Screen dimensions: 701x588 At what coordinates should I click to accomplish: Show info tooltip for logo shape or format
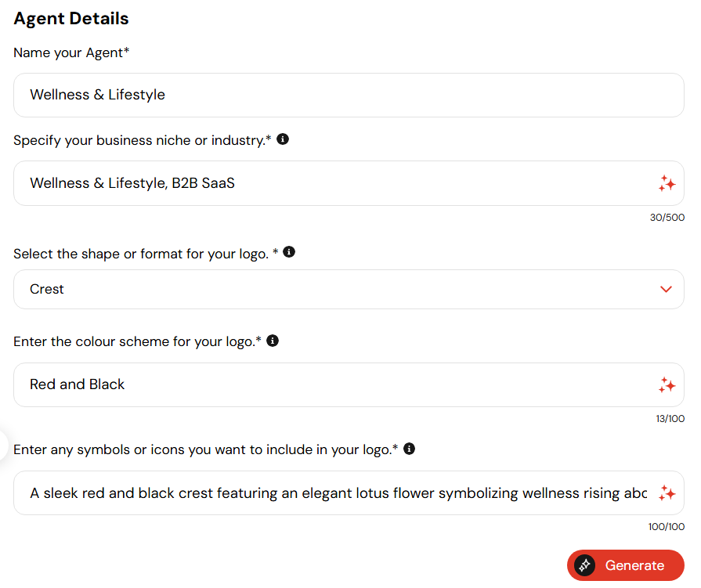coord(289,252)
